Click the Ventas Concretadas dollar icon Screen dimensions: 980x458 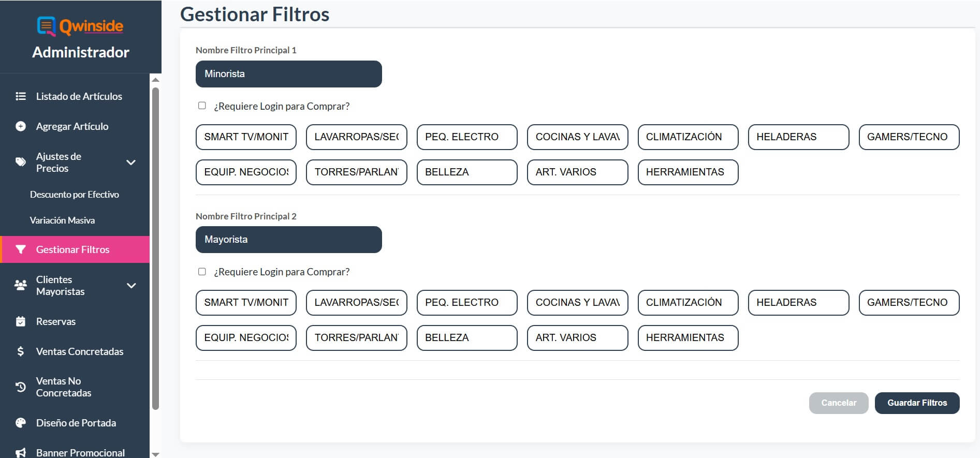coord(21,351)
